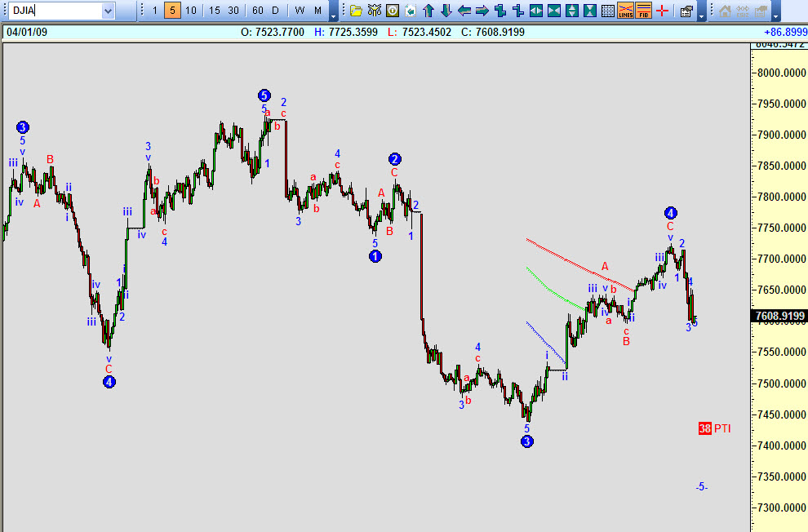This screenshot has height=532, width=808.
Task: Open the DJIA symbol dropdown arrow
Action: pos(108,11)
